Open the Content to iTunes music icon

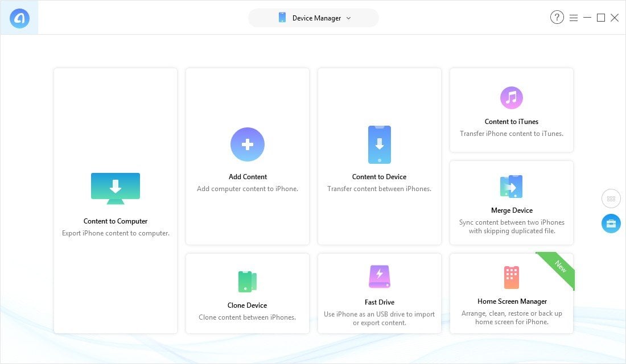[x=511, y=98]
